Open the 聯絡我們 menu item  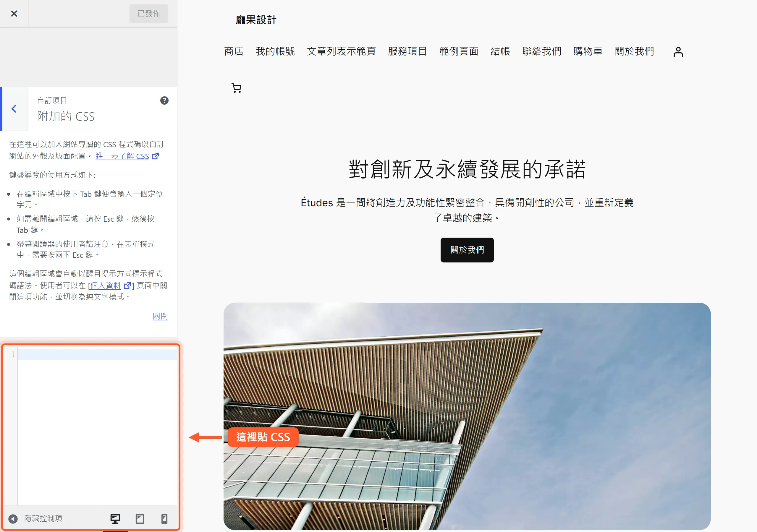click(542, 51)
